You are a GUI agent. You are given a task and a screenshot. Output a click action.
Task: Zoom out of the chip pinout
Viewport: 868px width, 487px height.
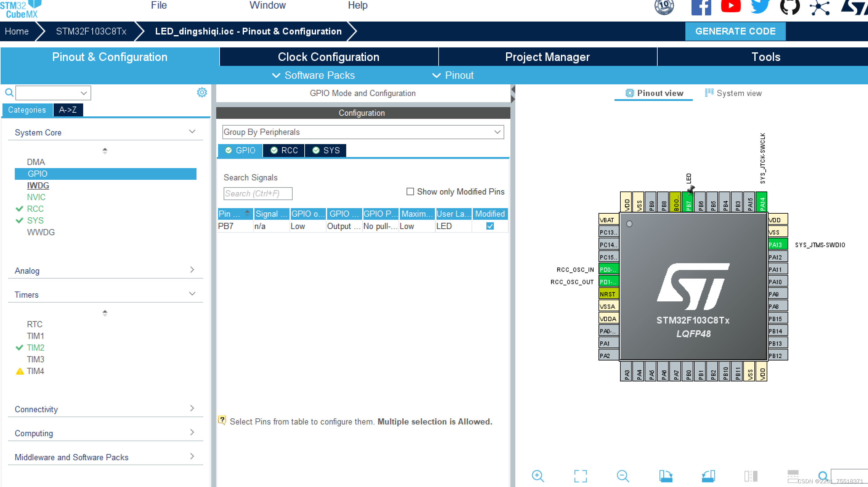(x=623, y=476)
